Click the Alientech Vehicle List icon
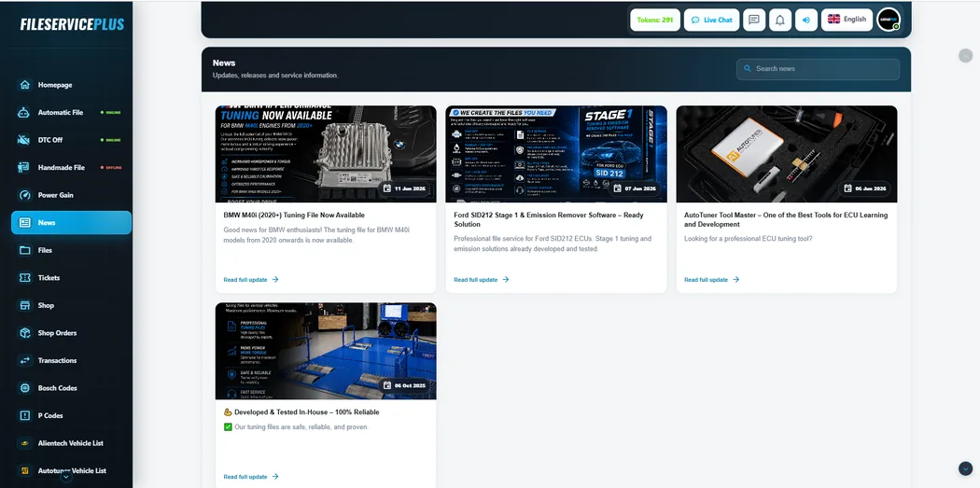Image resolution: width=980 pixels, height=488 pixels. pos(25,443)
